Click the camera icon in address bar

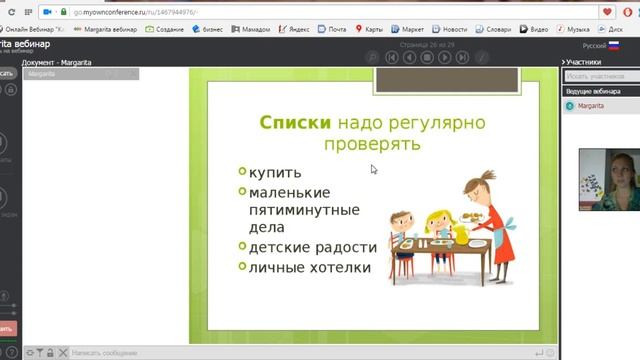(47, 12)
